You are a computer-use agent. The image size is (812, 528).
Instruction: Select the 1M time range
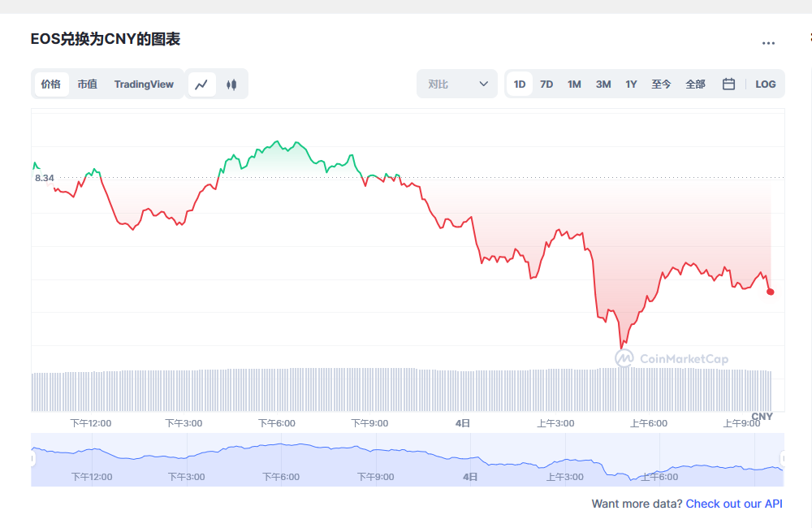point(574,84)
